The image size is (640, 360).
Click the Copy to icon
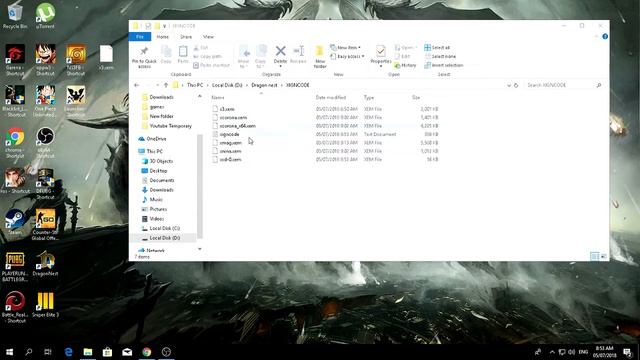261,51
